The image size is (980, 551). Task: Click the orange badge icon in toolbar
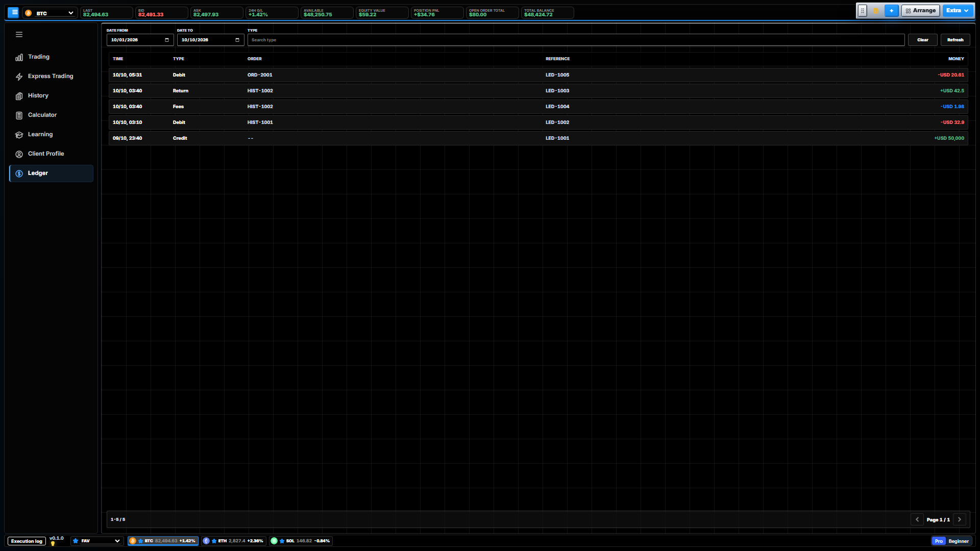876,11
